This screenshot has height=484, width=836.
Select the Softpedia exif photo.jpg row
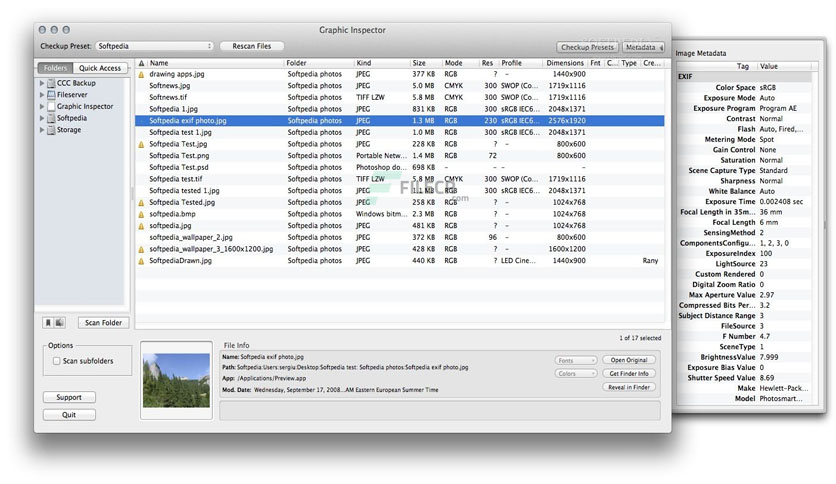pyautogui.click(x=399, y=121)
